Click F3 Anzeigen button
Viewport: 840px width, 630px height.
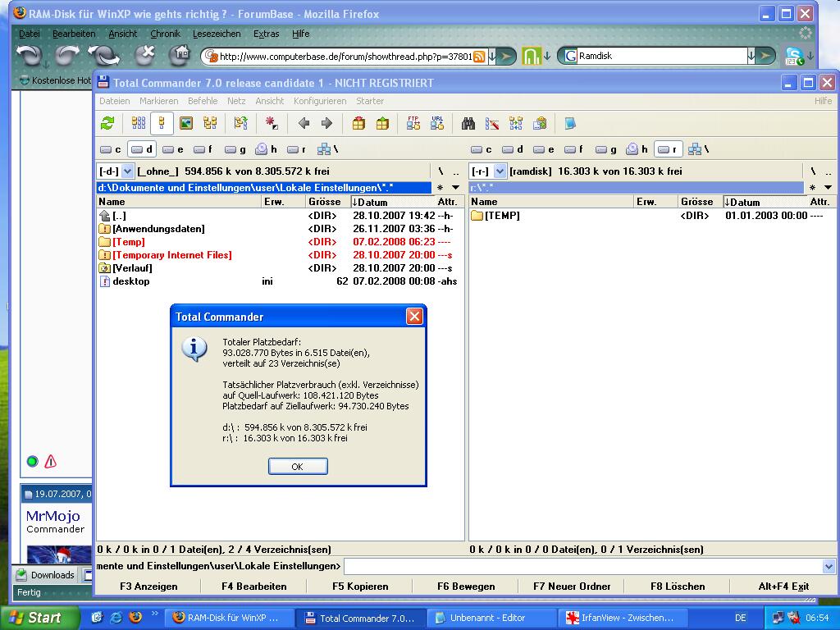pos(148,587)
